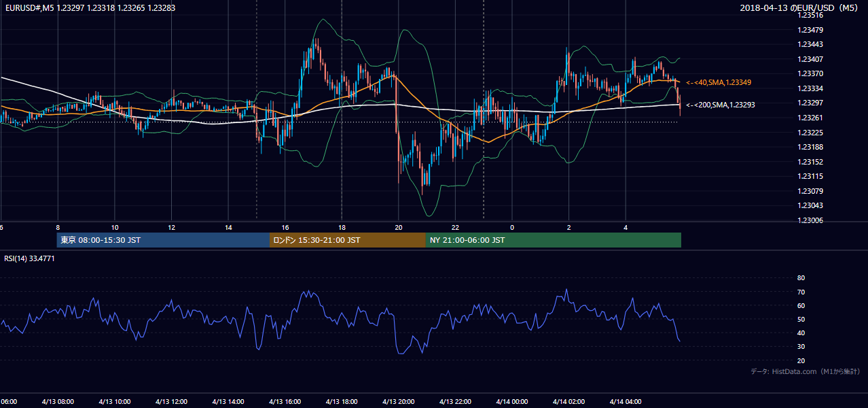Click price axis label 1.23261
The width and height of the screenshot is (868, 408).
pyautogui.click(x=810, y=118)
